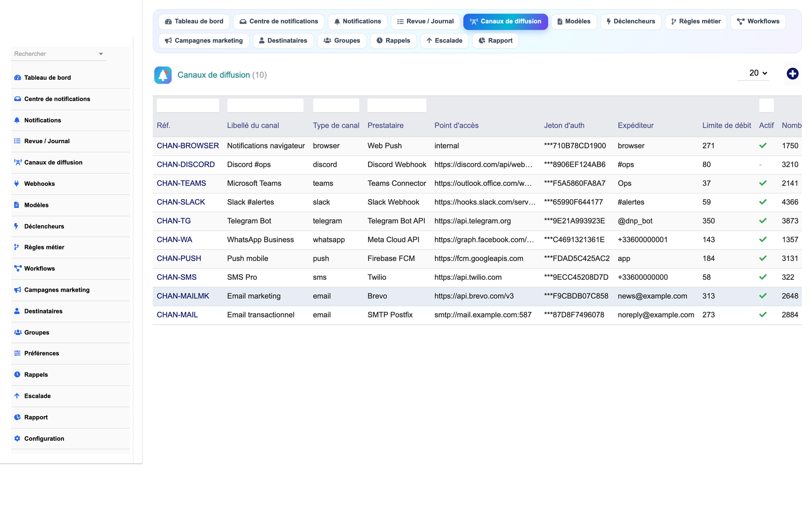Click the Webhooks plug icon in sidebar

[x=17, y=184]
